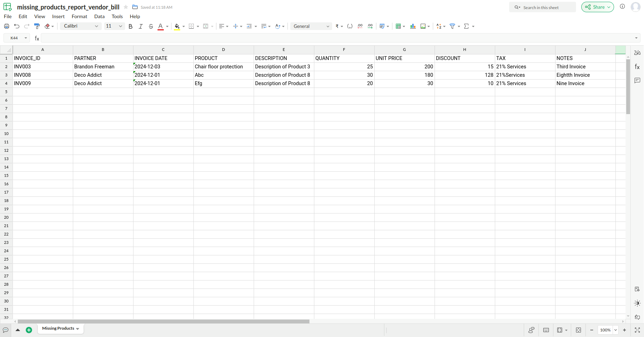The height and width of the screenshot is (337, 644).
Task: Select the Paint Format tool
Action: coord(37,26)
